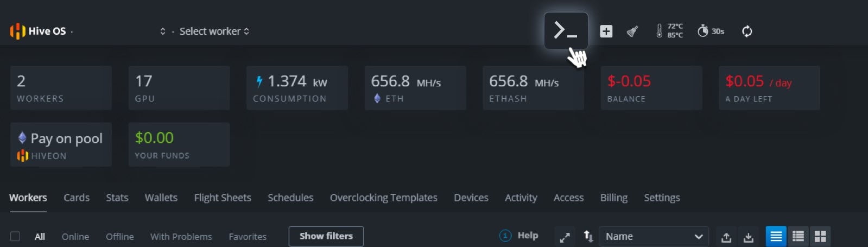Click the broom cleanup icon
This screenshot has height=247, width=868.
coord(632,31)
